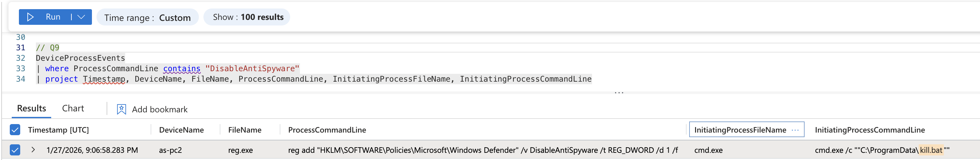The width and height of the screenshot is (980, 160).
Task: Open the Run options dropdown arrow
Action: click(81, 17)
